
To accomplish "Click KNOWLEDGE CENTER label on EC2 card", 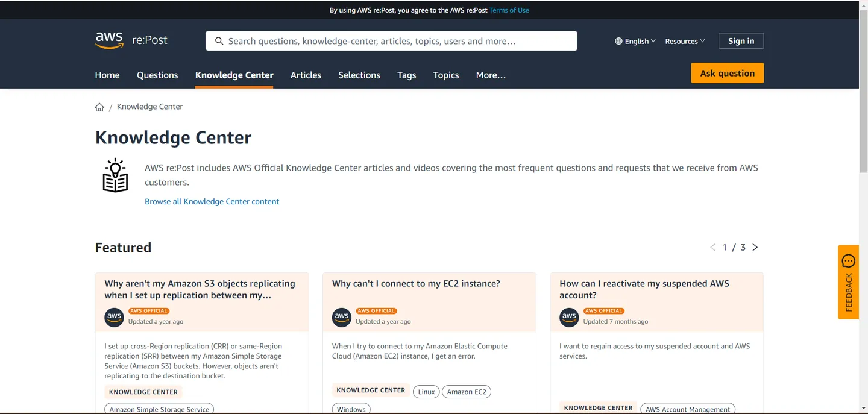I will [x=371, y=390].
